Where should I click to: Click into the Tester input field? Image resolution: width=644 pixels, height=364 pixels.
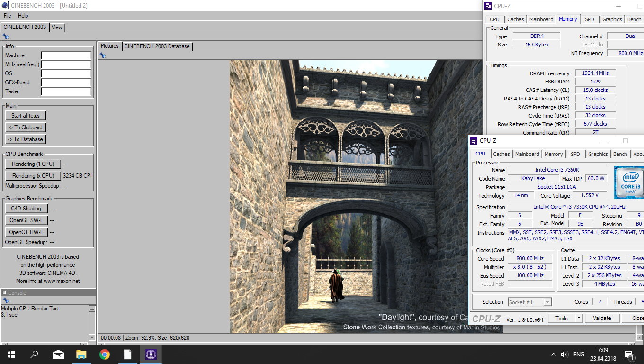pyautogui.click(x=66, y=92)
